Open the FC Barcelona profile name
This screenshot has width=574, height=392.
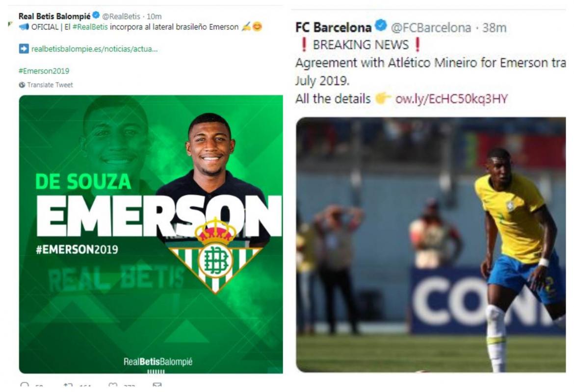(x=333, y=27)
